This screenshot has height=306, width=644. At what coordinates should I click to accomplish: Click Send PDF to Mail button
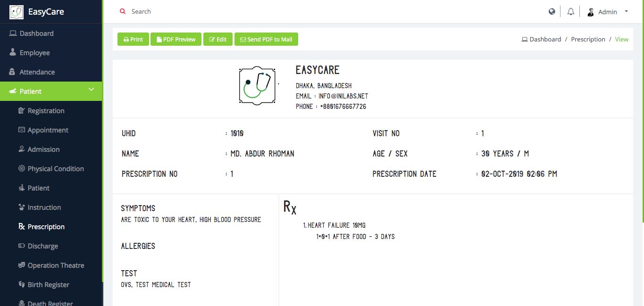(x=266, y=39)
